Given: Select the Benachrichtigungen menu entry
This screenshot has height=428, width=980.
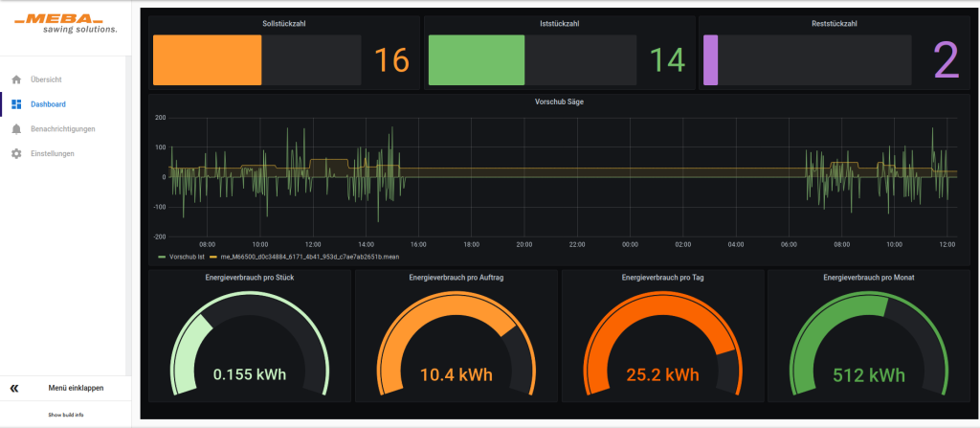Looking at the screenshot, I should (62, 129).
